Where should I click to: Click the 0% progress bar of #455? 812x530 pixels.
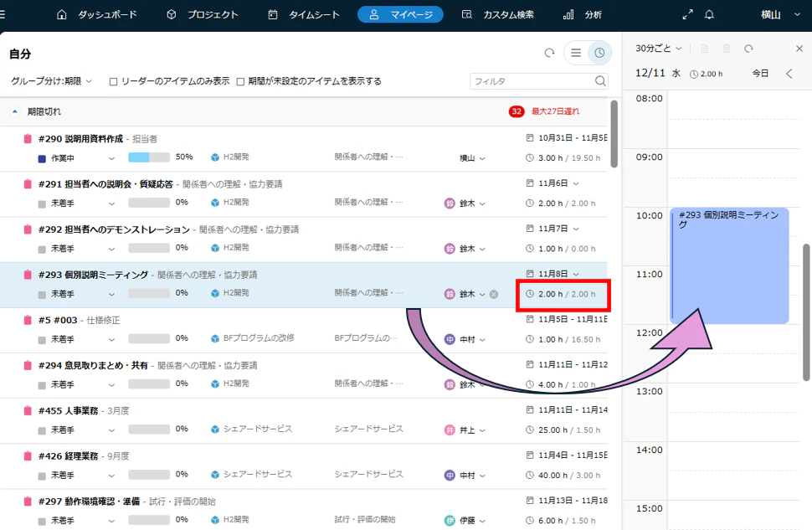pos(149,429)
